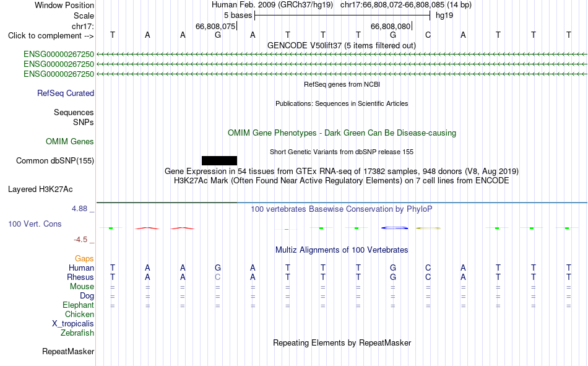This screenshot has height=366, width=588.
Task: Click the GTEx Gene Expression track title
Action: [342, 171]
